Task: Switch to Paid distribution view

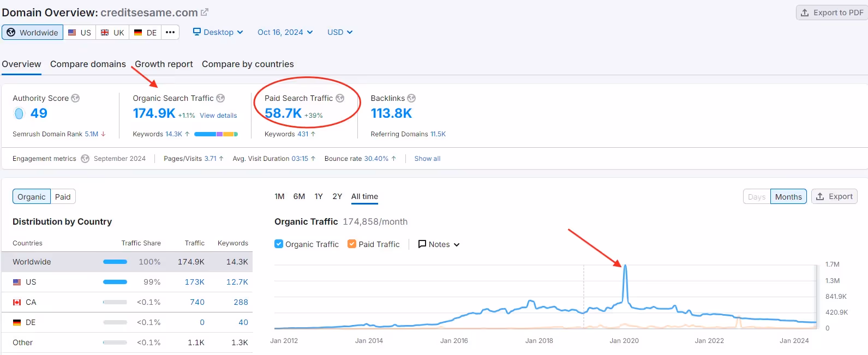Action: 63,197
